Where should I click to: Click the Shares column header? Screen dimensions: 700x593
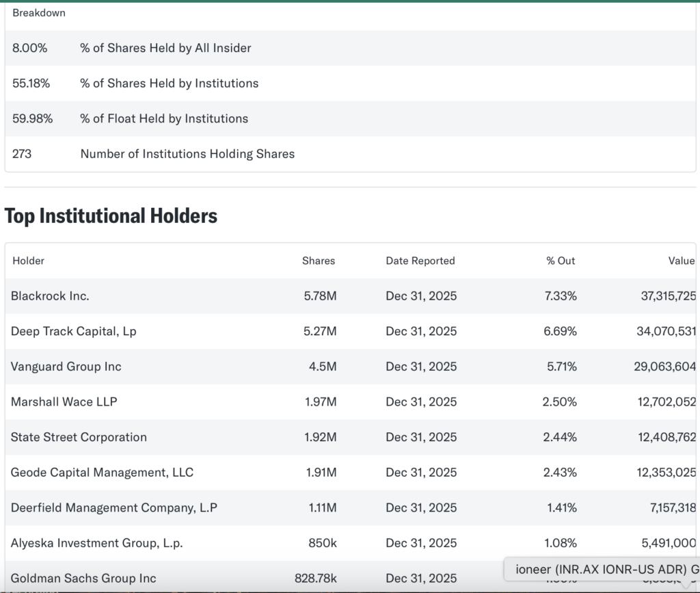point(319,261)
